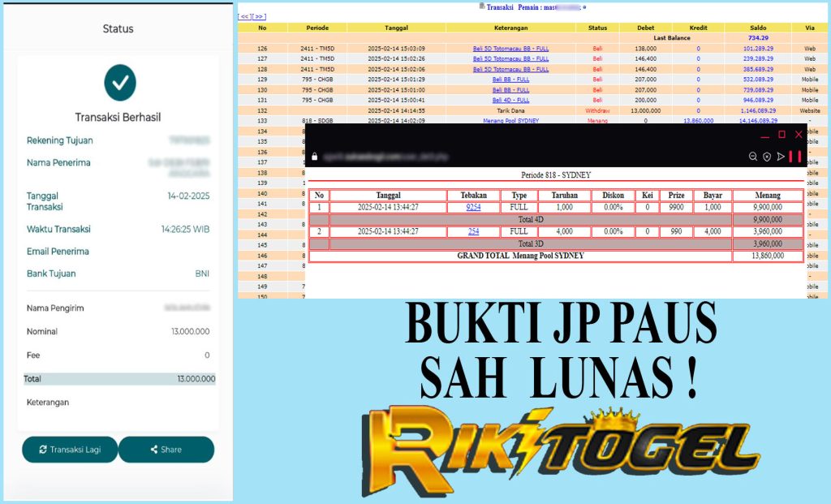The height and width of the screenshot is (504, 831).
Task: Click the Withdraw status in row 132
Action: (597, 110)
